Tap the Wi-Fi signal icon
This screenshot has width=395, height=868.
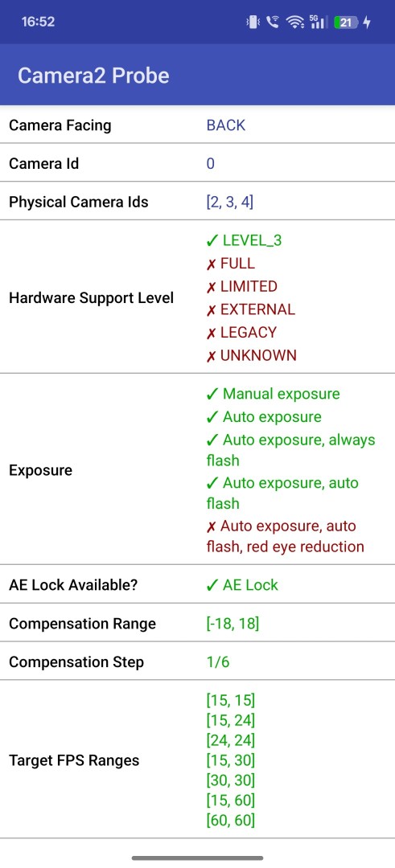pos(294,23)
